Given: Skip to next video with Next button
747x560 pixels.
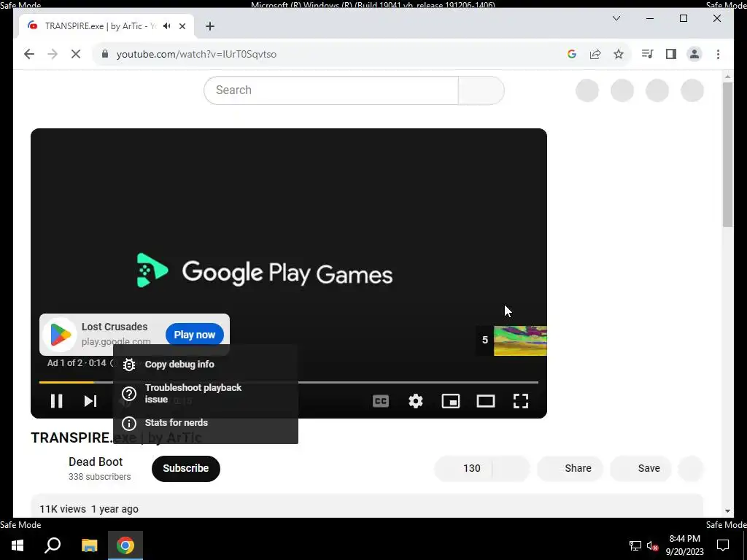Looking at the screenshot, I should tap(90, 401).
